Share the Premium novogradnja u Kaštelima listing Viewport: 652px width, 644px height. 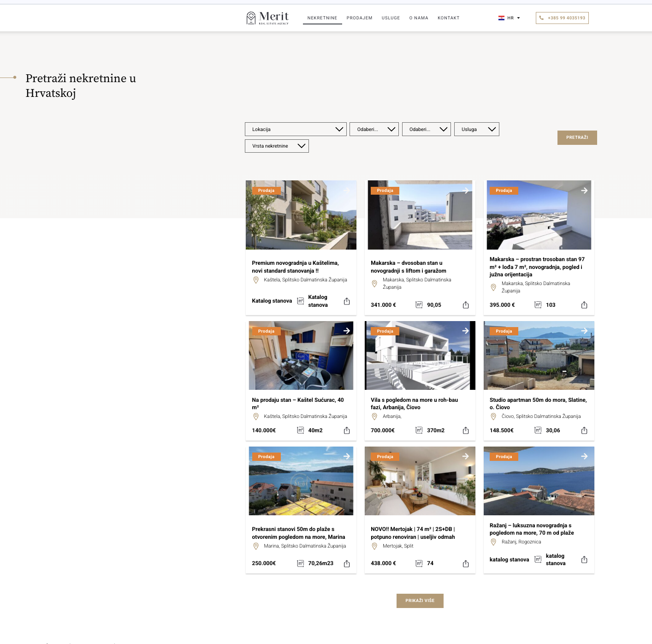point(347,301)
